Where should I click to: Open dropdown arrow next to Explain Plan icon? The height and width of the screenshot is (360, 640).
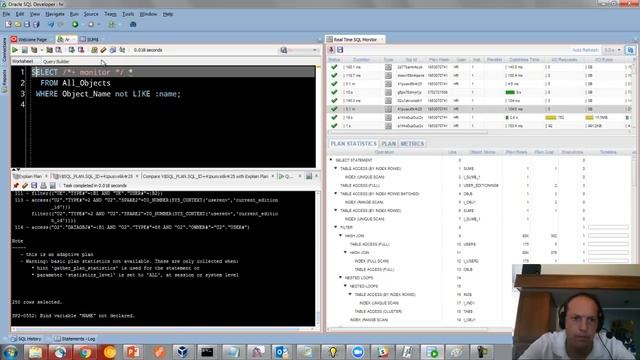(x=41, y=50)
